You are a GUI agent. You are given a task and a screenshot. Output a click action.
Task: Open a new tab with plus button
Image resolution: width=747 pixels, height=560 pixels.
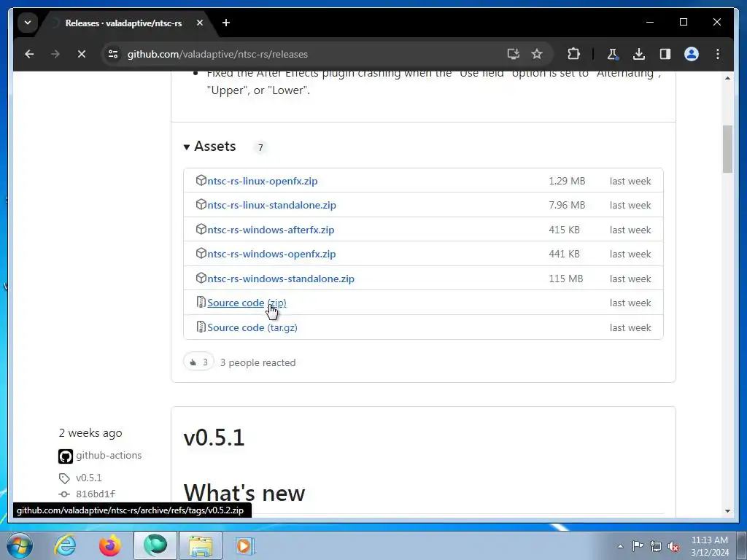pyautogui.click(x=226, y=23)
